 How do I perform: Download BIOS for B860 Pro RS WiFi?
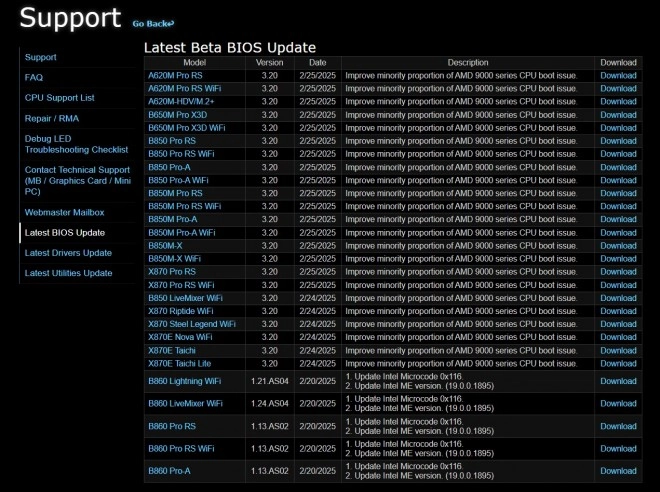click(x=618, y=449)
